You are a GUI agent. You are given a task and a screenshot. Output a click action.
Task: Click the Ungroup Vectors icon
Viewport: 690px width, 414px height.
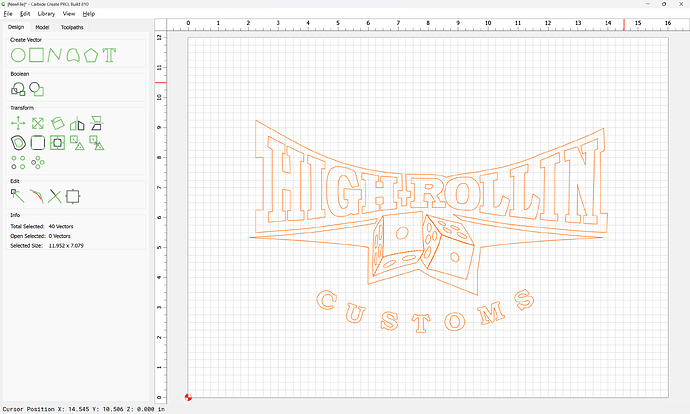[96, 143]
